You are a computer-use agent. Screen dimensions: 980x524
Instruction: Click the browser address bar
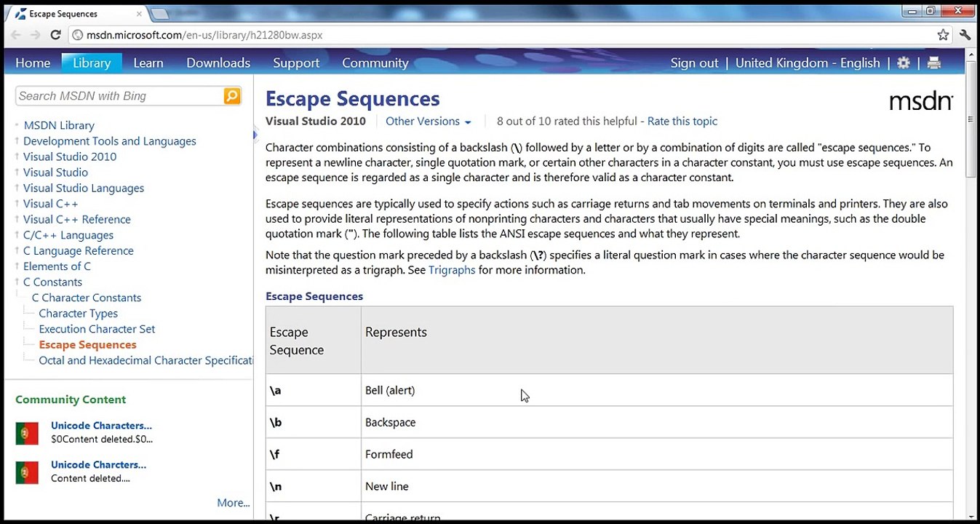tap(502, 35)
